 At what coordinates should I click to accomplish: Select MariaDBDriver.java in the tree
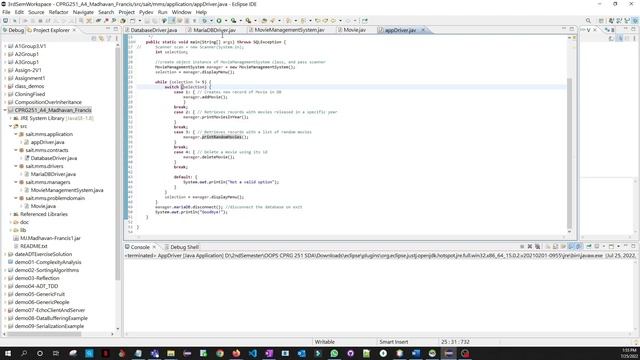[x=53, y=174]
